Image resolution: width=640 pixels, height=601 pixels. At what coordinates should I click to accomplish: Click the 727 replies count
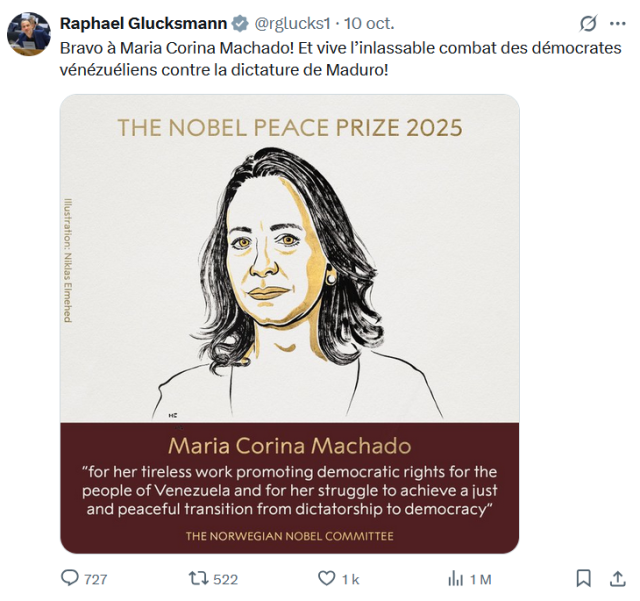point(96,579)
